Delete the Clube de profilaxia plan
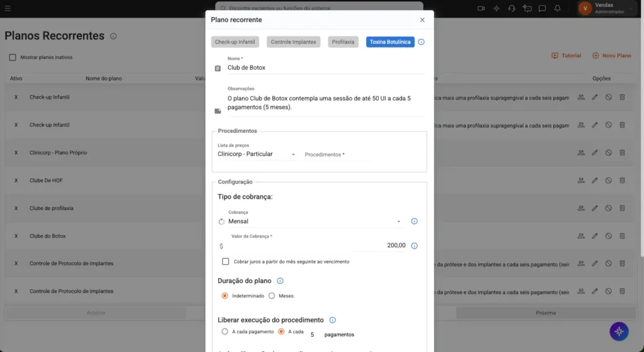Viewport: 644px width, 352px height. [x=622, y=208]
